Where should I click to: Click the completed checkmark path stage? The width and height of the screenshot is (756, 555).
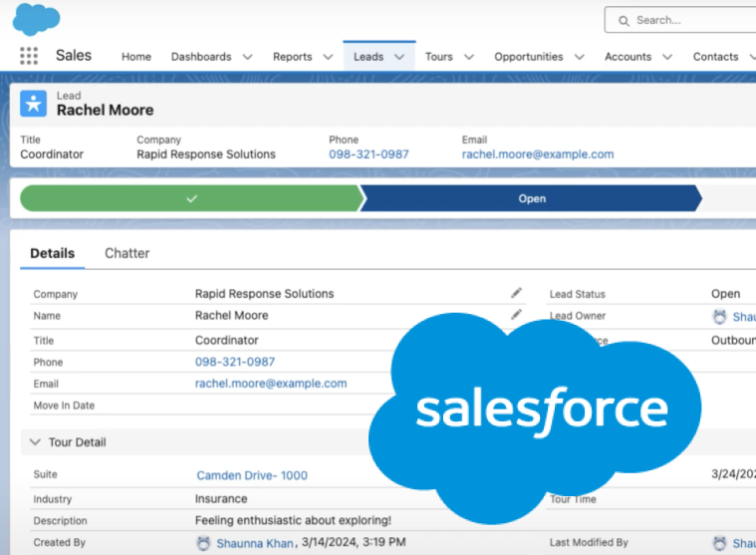point(192,198)
